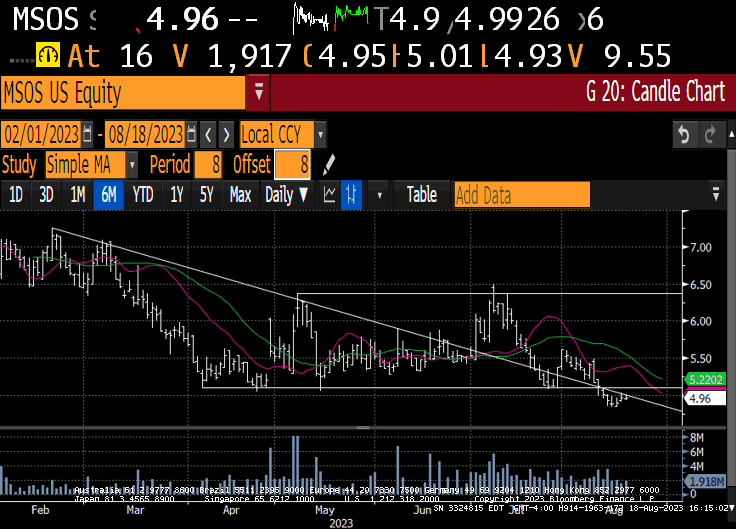
Task: Edit the end date 08/18/2023 field
Action: (x=145, y=135)
